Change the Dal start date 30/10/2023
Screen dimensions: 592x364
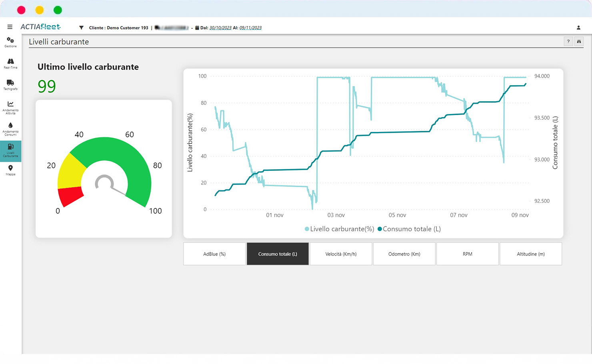tap(220, 28)
